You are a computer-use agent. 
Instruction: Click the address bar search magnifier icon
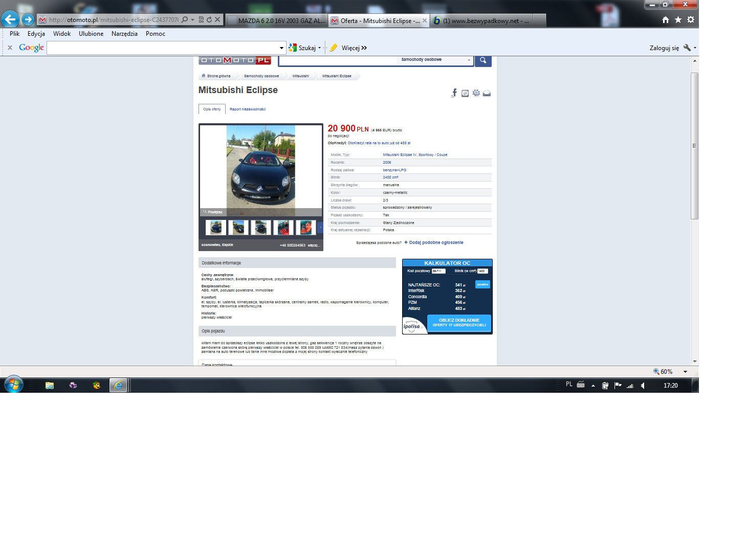184,19
